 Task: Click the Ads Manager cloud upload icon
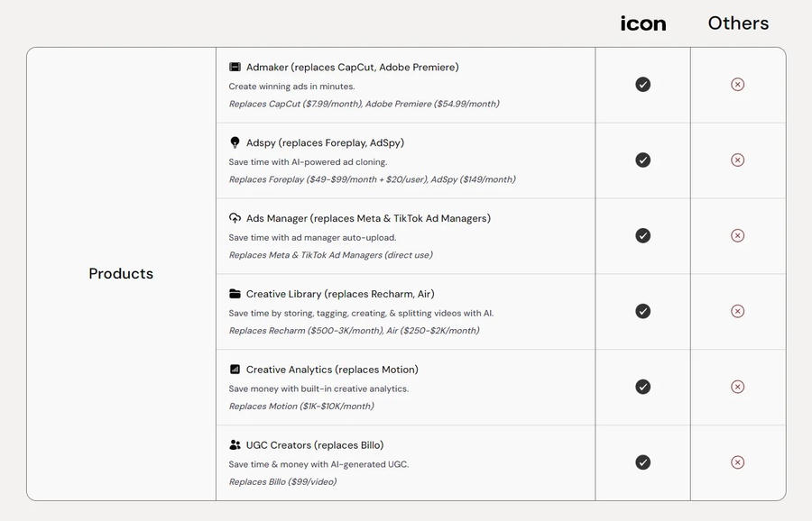(x=235, y=218)
